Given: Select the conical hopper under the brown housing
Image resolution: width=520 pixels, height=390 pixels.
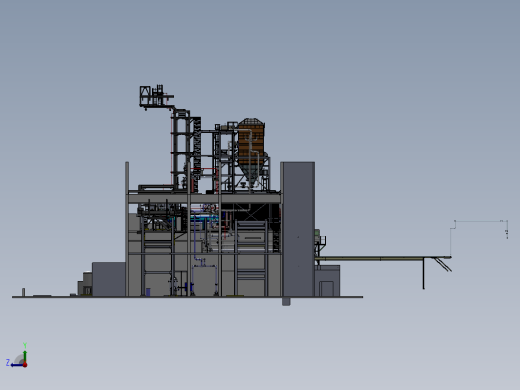Looking at the screenshot, I should pos(252,175).
